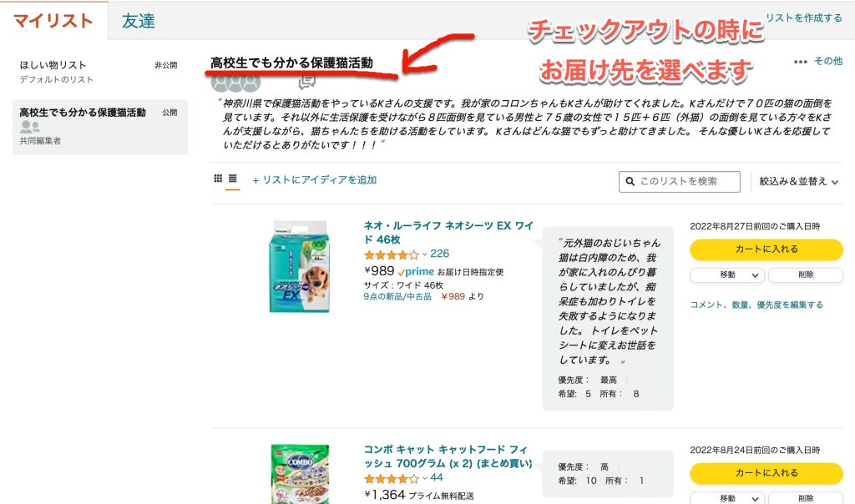
Task: Click コメント、数量、優先度を編集する link
Action: 756,305
